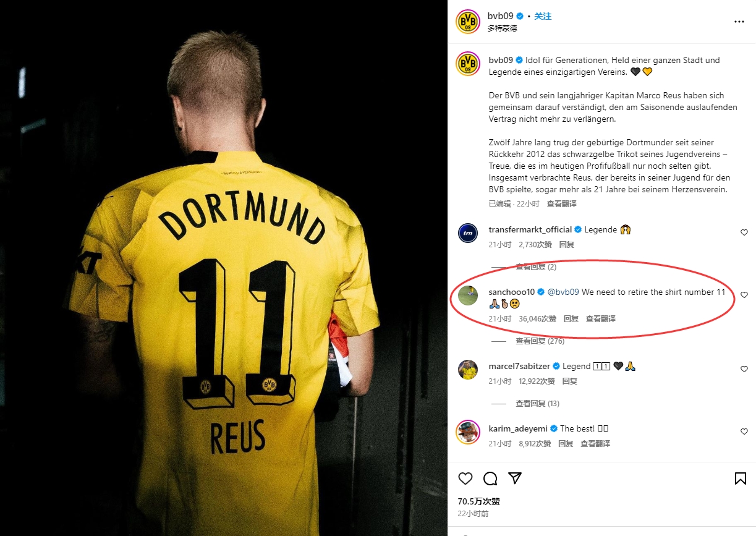The height and width of the screenshot is (536, 756).
Task: Open the comment bubble icon below the post
Action: [490, 479]
